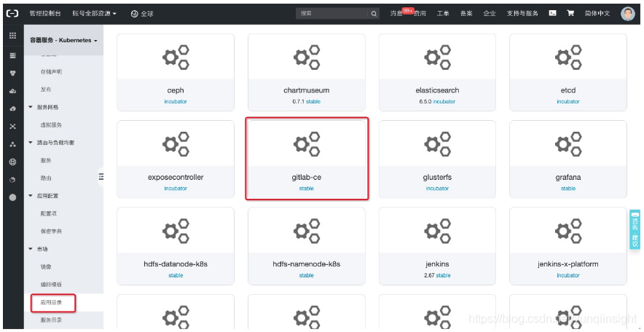Open the 简体中文 language selector
The height and width of the screenshot is (332, 644).
[x=597, y=14]
